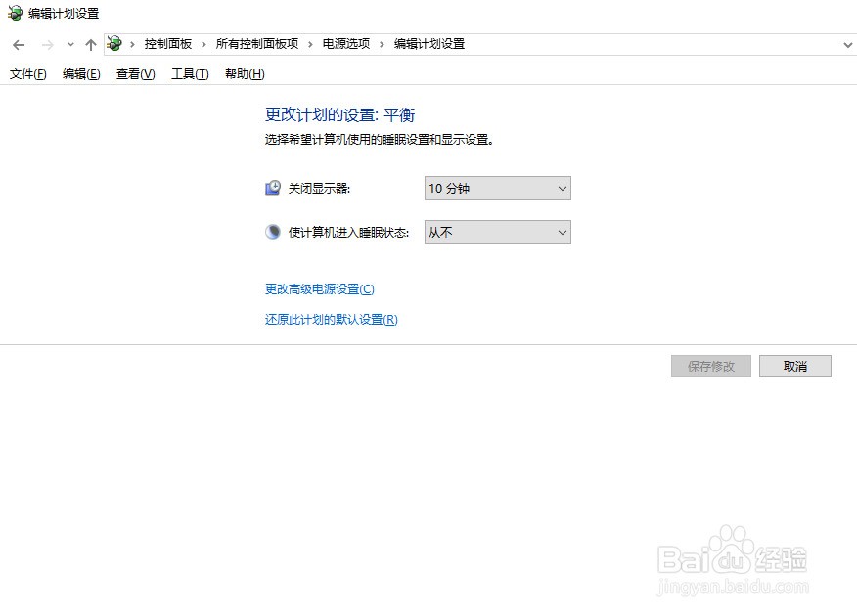Click the 更改高级电源设置(C) link

[x=320, y=288]
